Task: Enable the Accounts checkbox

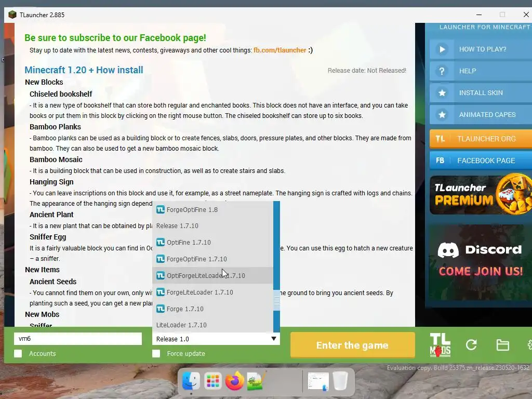Action: [x=18, y=353]
